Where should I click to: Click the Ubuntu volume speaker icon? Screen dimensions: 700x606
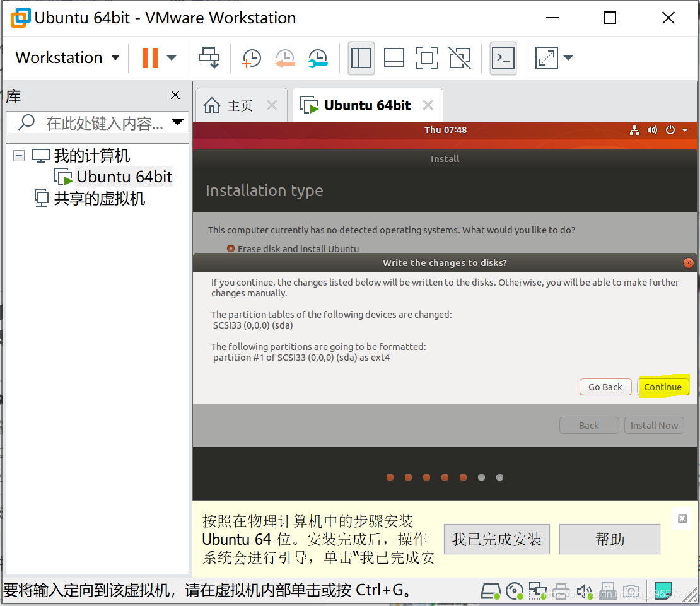652,130
